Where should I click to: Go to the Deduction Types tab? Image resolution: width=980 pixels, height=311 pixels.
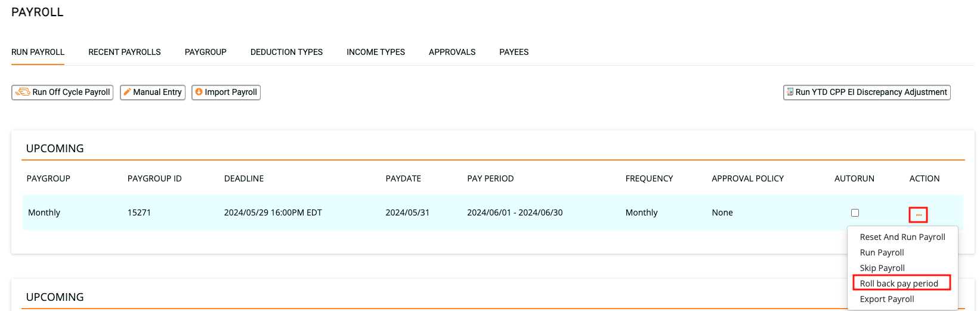coord(286,53)
